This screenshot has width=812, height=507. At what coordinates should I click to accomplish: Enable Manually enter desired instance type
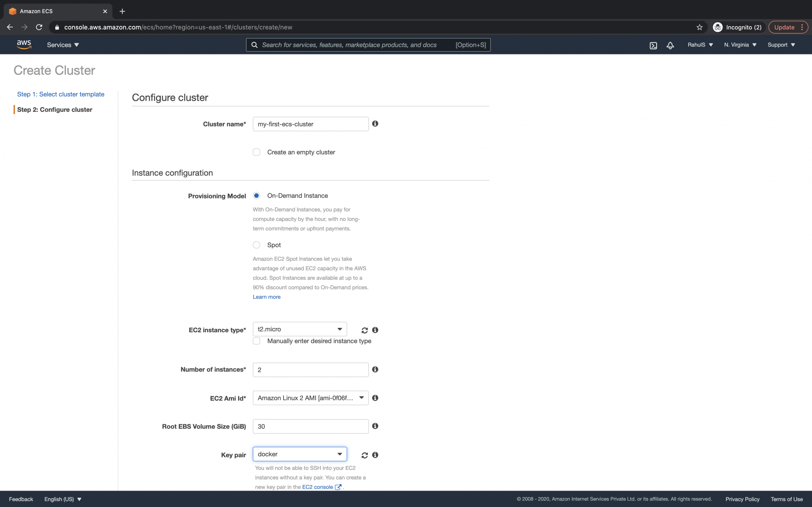pyautogui.click(x=256, y=341)
